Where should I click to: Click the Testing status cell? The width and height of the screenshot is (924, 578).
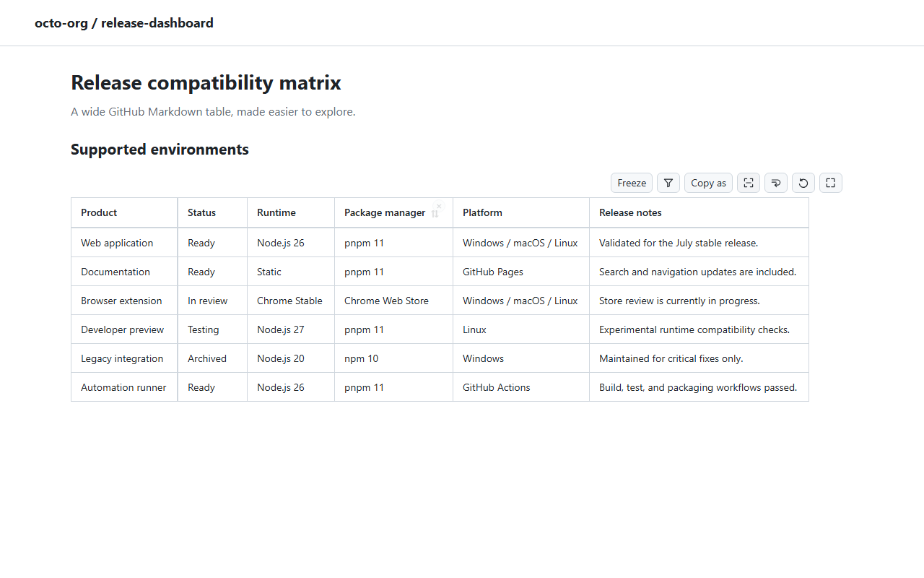pos(212,329)
